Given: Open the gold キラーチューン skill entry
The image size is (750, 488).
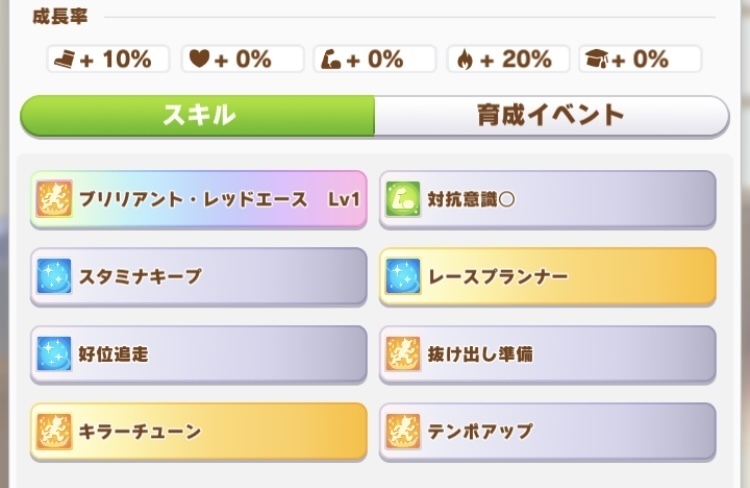Looking at the screenshot, I should 199,432.
